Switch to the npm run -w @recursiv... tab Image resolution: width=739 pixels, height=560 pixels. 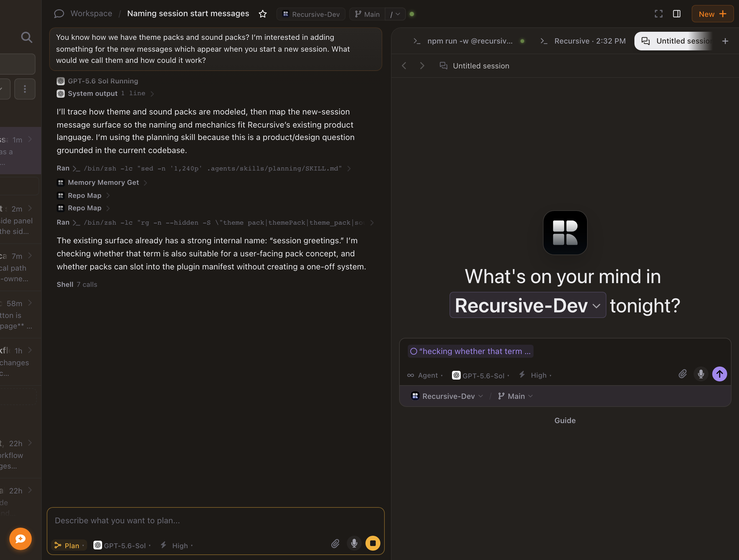point(468,41)
